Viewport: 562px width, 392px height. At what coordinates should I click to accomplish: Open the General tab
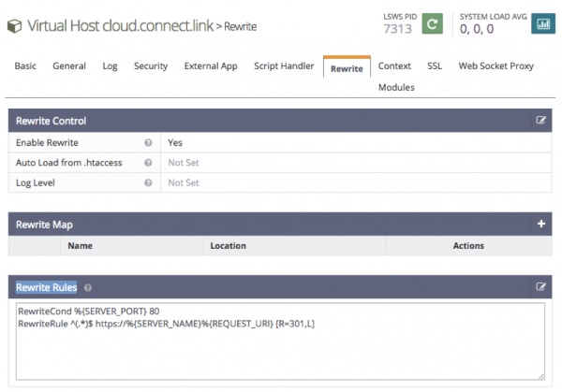[69, 66]
